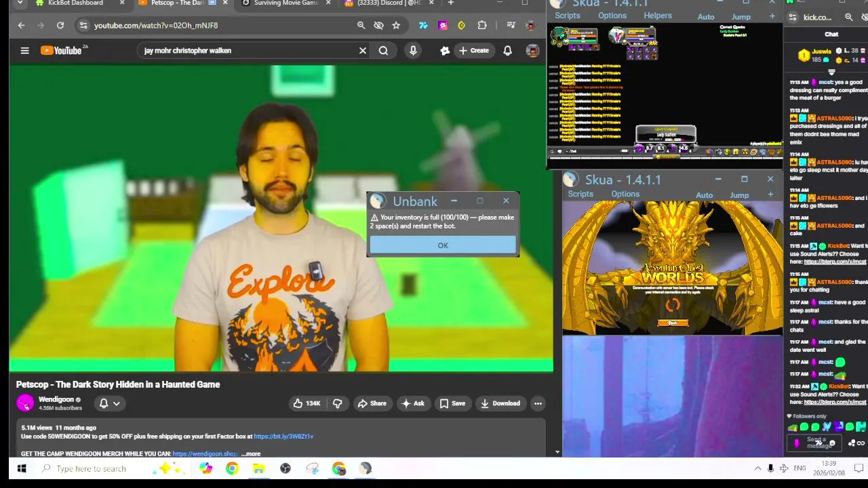Open Options menu in the lower Skua window
The image size is (868, 488).
click(x=625, y=194)
